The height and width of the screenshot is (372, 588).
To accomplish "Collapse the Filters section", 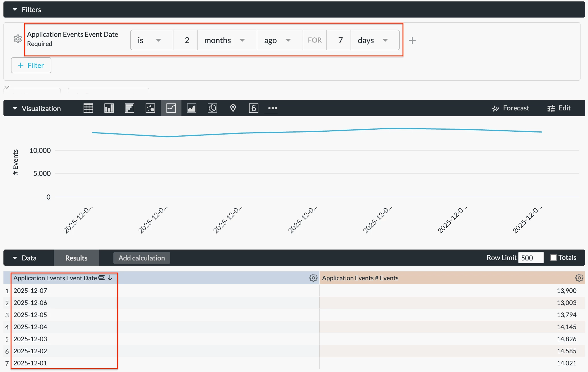I will [x=15, y=10].
